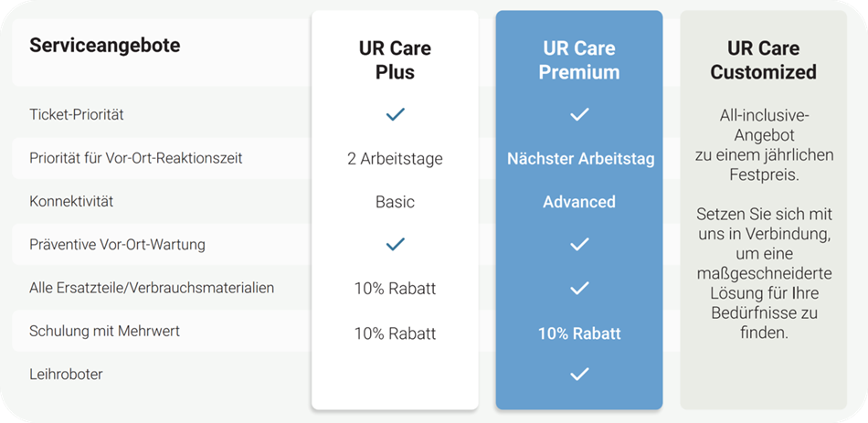Select the UR Care Plus heading
This screenshot has height=423, width=868.
point(396,59)
